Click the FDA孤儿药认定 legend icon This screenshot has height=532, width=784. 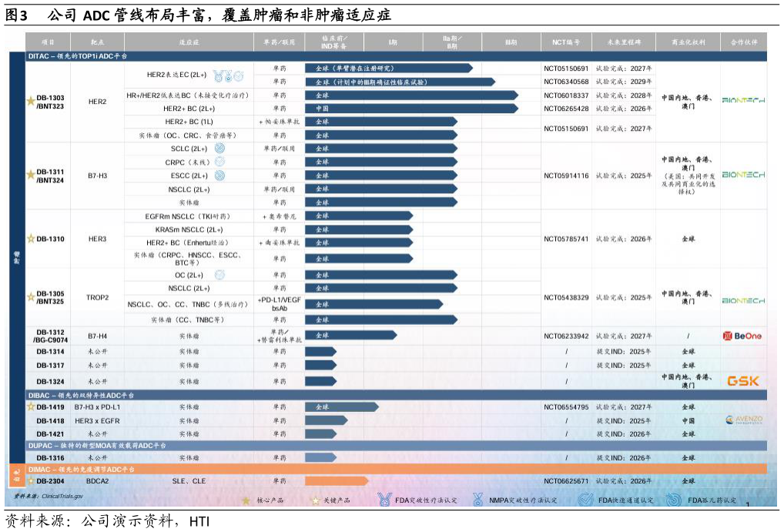pyautogui.click(x=674, y=500)
